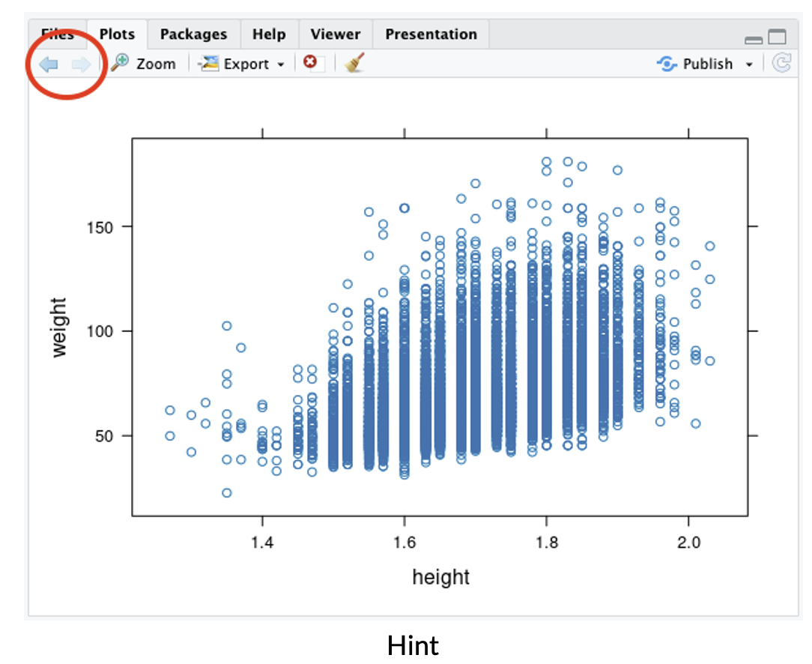The width and height of the screenshot is (812, 664).
Task: Maximize the Plots pane
Action: (778, 37)
